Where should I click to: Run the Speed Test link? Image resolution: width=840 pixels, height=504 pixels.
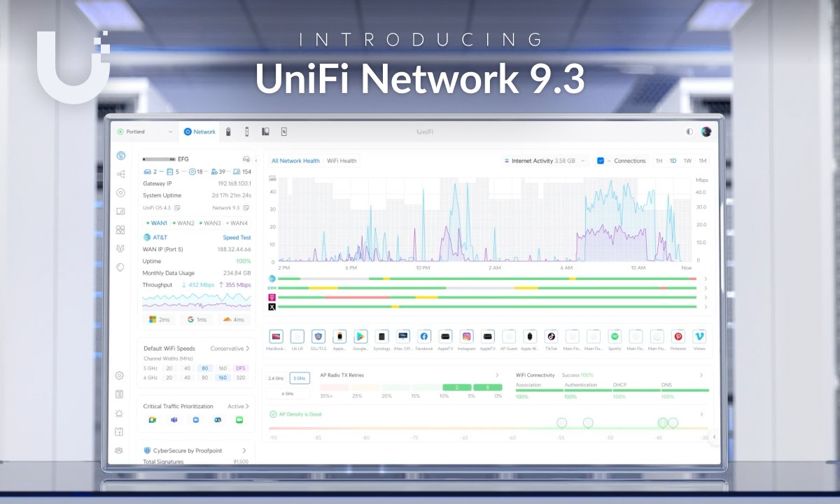click(x=237, y=237)
